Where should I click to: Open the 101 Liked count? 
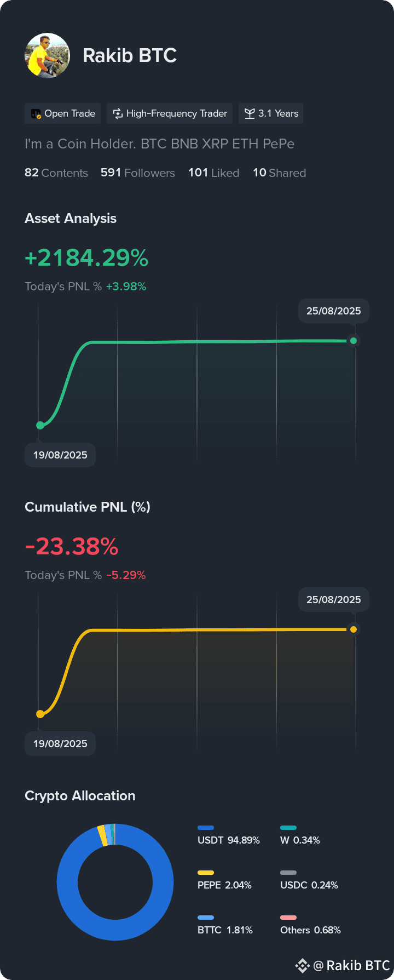(x=214, y=173)
